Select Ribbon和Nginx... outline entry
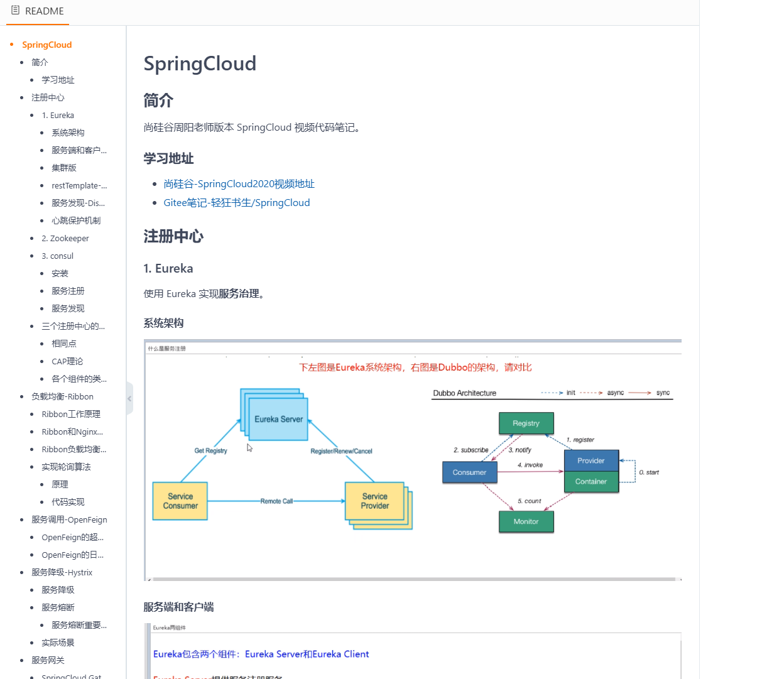This screenshot has width=784, height=679. coord(72,432)
